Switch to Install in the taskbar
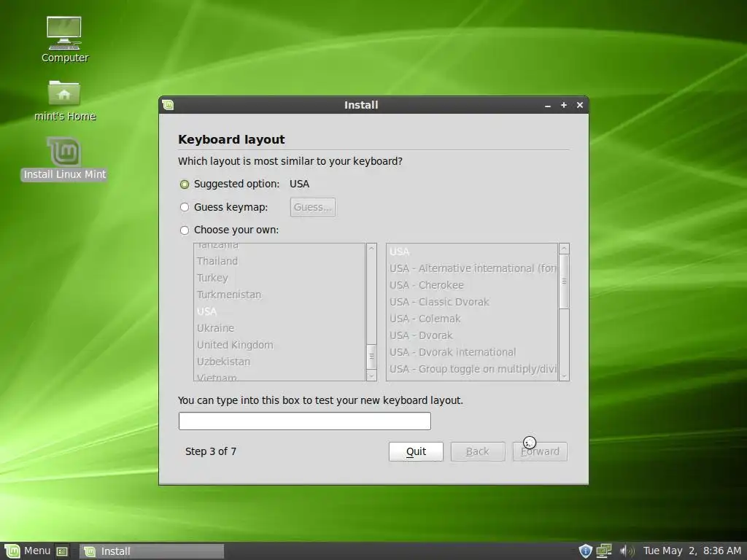This screenshot has height=560, width=747. pyautogui.click(x=152, y=551)
